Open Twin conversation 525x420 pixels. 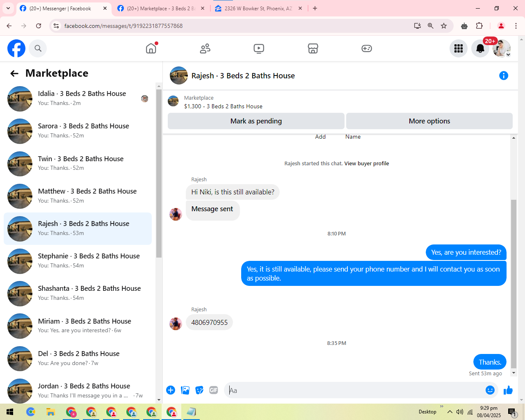coord(78,164)
